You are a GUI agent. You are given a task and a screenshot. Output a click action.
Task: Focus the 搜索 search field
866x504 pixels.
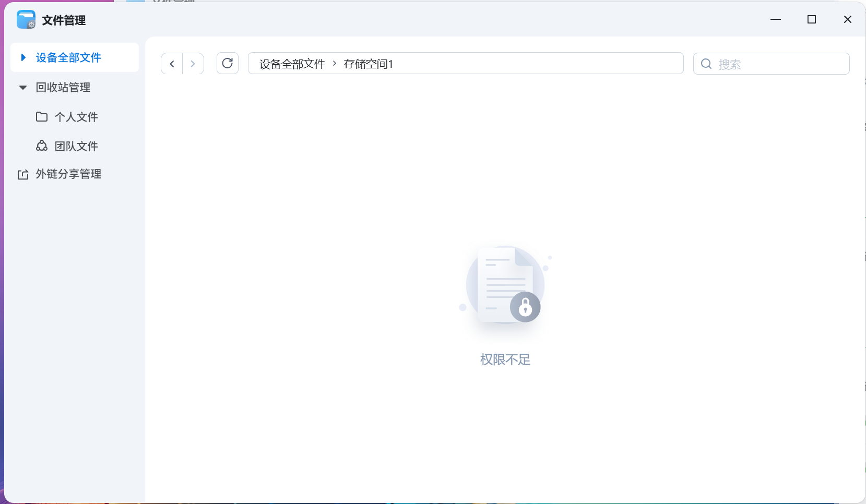(772, 64)
